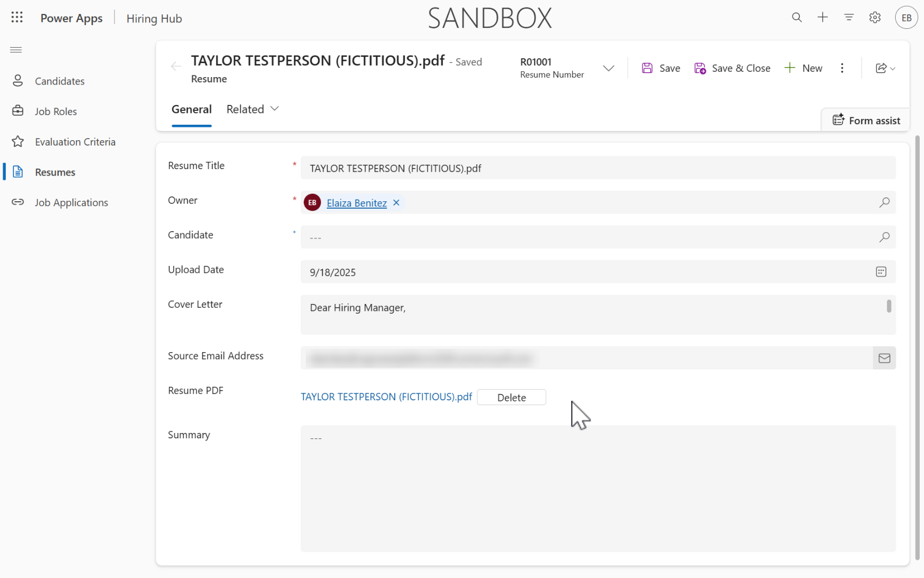Collapse the left navigation hamburger menu
Screen dimensions: 924x578
16,50
